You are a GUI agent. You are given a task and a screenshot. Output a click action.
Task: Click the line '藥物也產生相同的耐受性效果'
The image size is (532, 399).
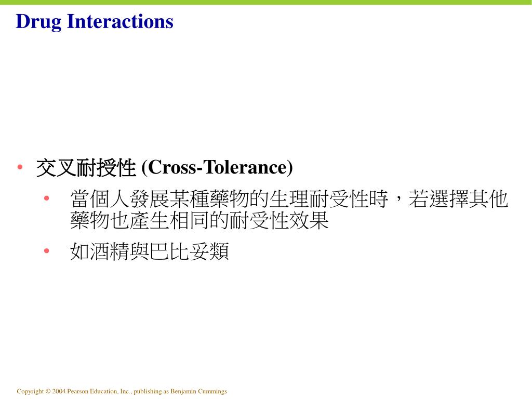coord(199,220)
